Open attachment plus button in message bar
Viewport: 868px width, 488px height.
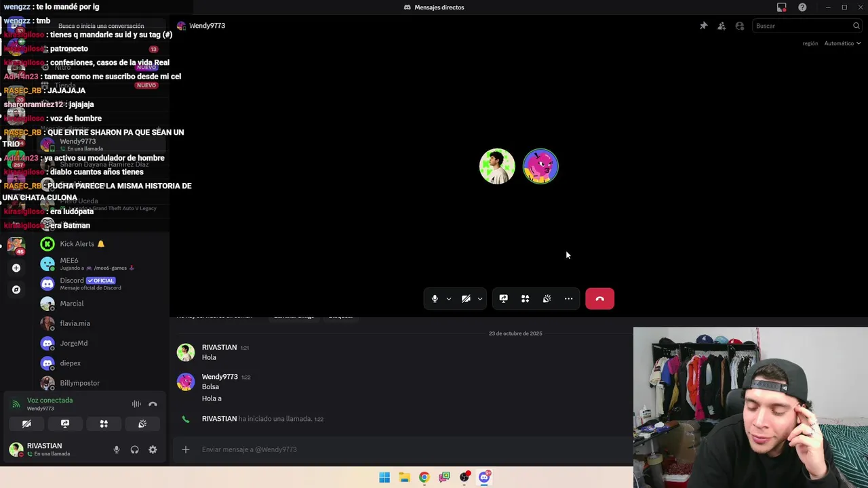186,449
